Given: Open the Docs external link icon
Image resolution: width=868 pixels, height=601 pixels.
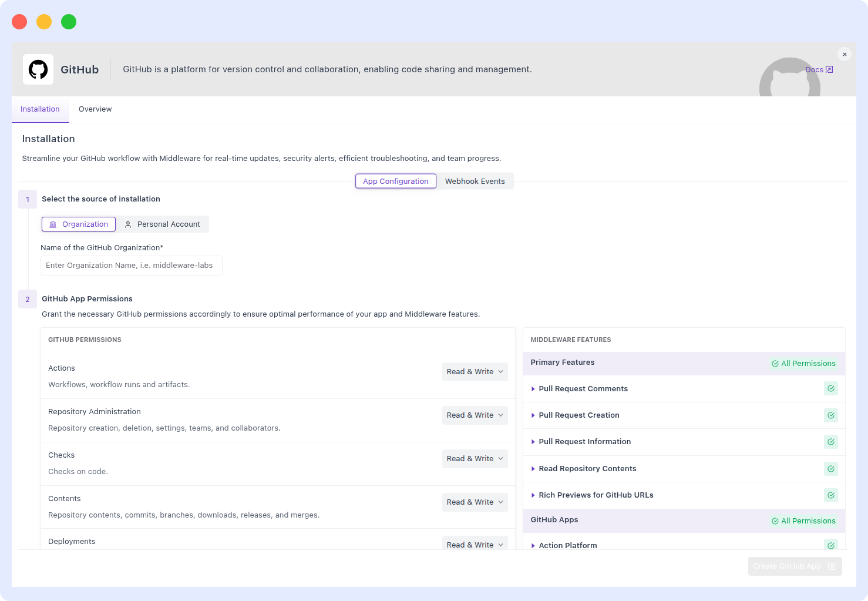Looking at the screenshot, I should point(829,69).
